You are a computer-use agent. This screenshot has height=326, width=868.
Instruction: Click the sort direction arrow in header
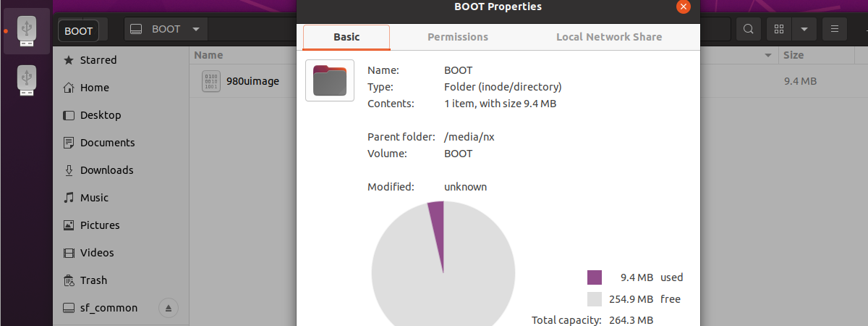767,56
